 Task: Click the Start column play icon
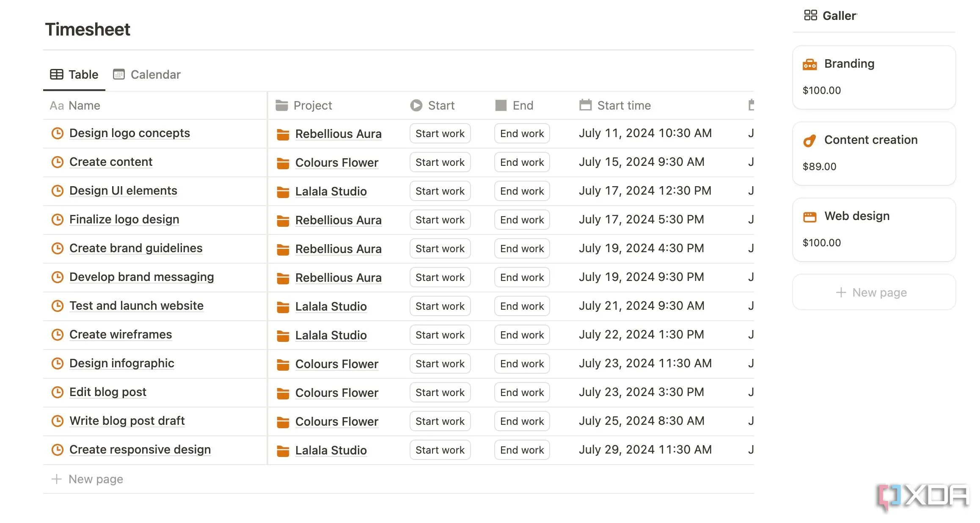tap(416, 105)
